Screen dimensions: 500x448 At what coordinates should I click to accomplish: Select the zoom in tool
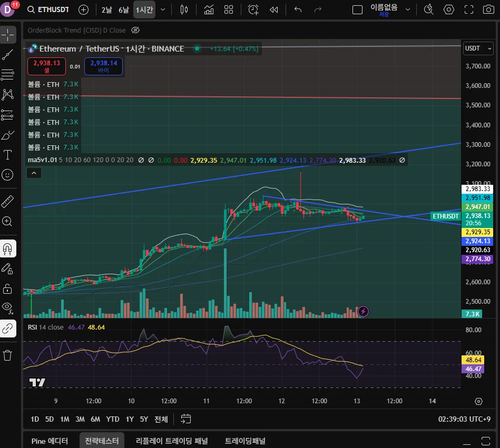pos(8,221)
